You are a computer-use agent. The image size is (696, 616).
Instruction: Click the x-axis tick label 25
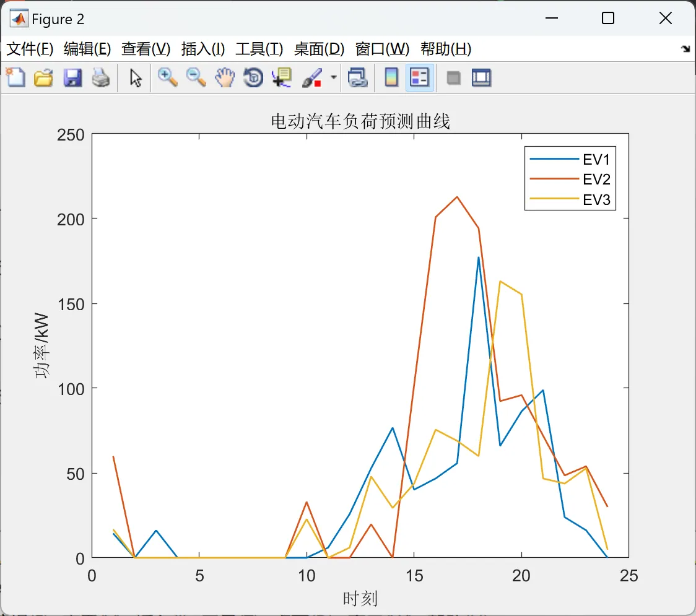tap(629, 576)
